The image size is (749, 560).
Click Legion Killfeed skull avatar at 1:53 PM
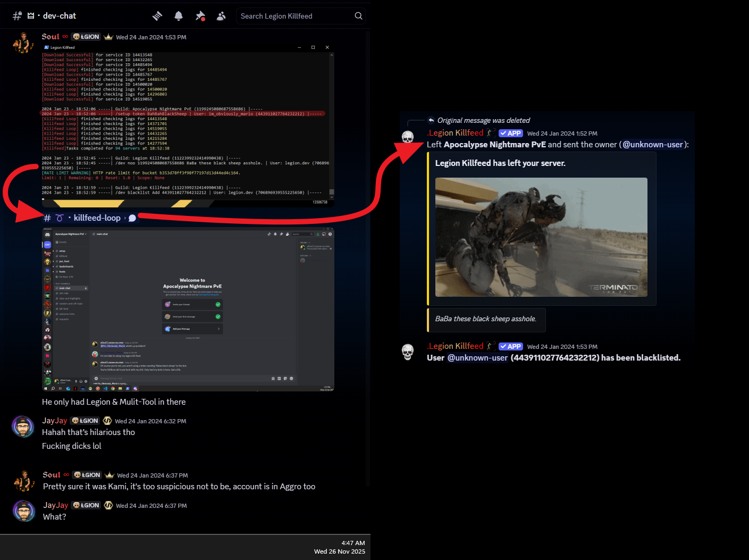408,352
